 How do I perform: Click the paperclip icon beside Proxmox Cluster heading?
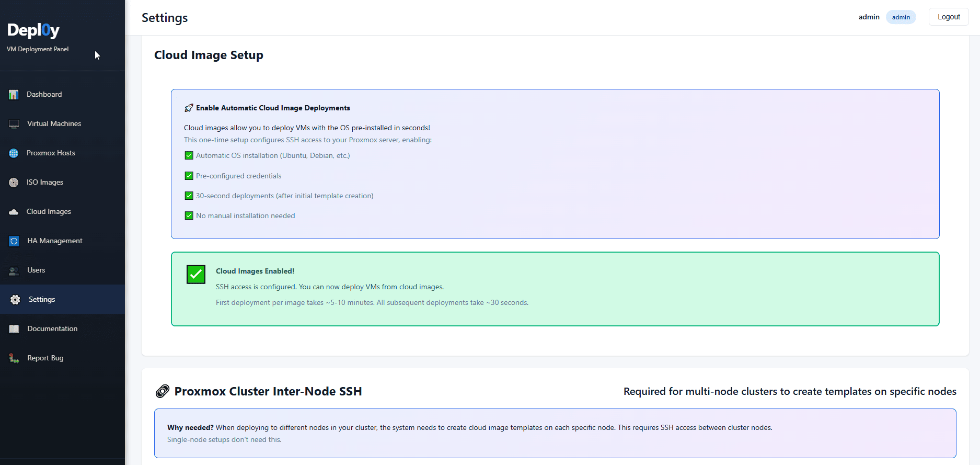(163, 391)
